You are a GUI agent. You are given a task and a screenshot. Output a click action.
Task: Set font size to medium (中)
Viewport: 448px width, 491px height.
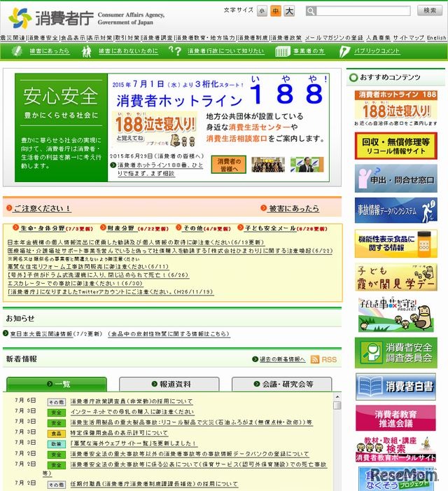click(x=275, y=11)
